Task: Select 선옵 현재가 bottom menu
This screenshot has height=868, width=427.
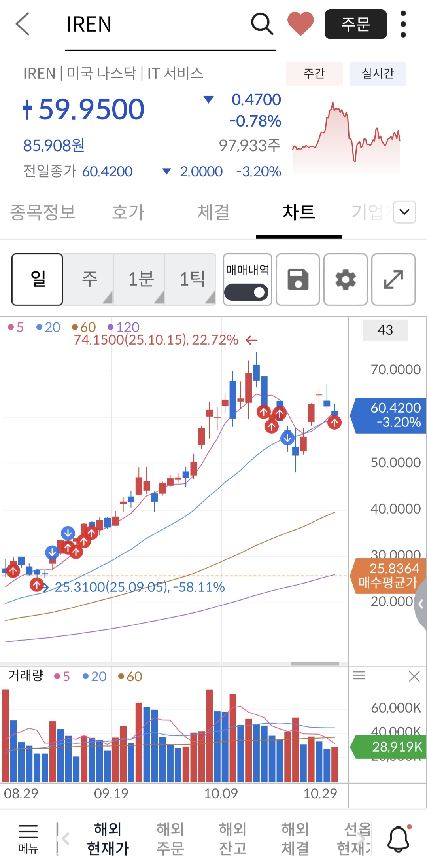Action: point(354,838)
